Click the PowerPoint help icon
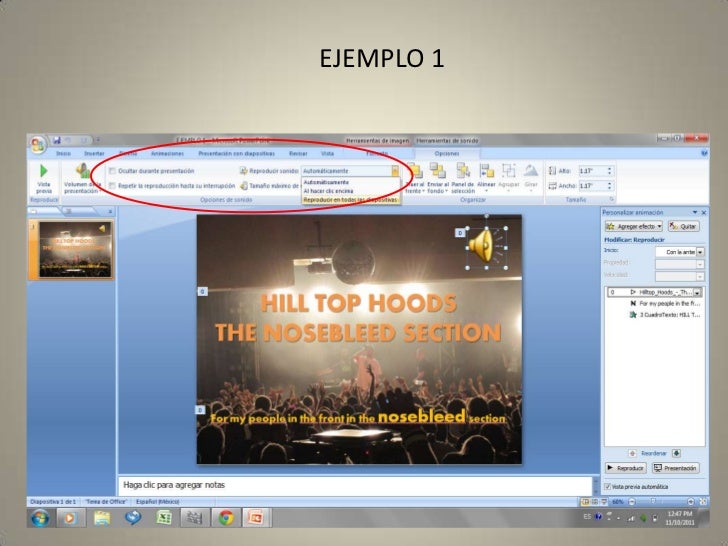Screen dimensions: 728x546 (704, 153)
